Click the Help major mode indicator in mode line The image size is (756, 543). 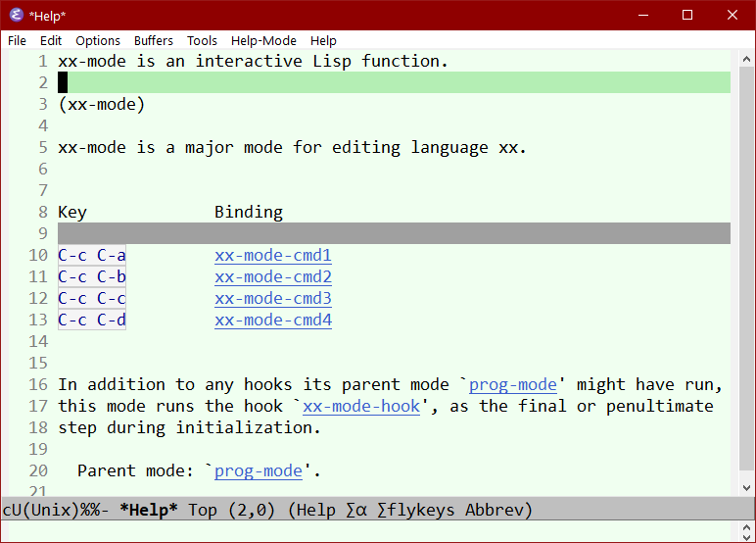(315, 510)
